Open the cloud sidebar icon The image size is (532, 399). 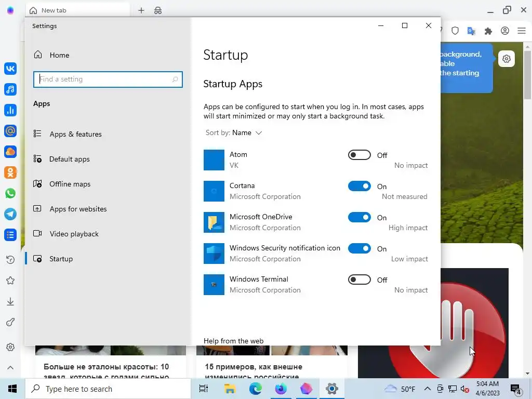[10, 152]
